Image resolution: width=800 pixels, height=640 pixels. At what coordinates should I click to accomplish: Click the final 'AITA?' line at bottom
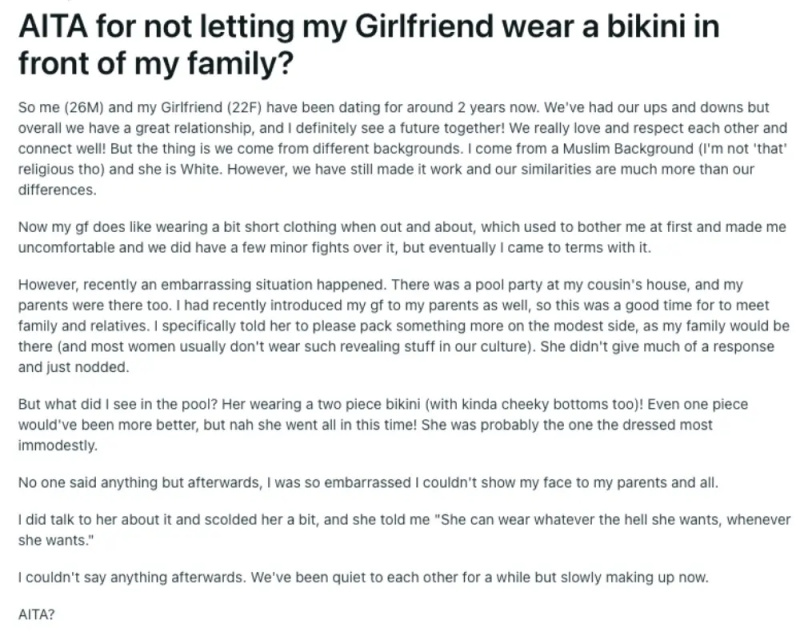pyautogui.click(x=36, y=614)
